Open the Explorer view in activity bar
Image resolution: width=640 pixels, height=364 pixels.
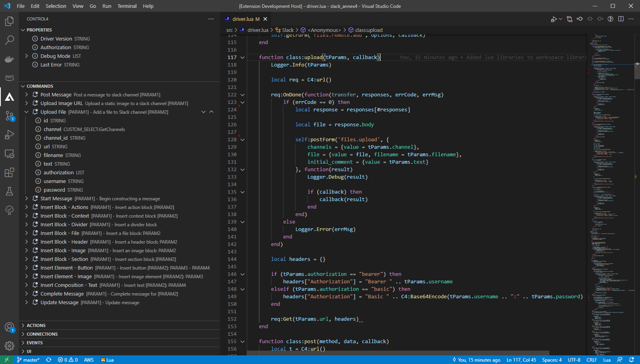coord(9,21)
